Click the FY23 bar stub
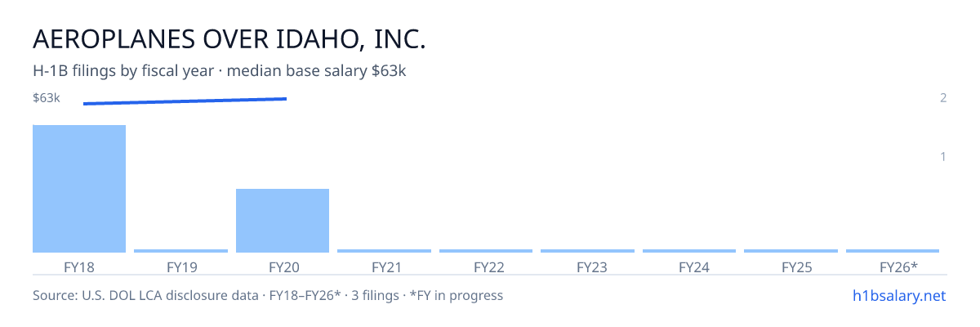The height and width of the screenshot is (327, 980). click(587, 251)
